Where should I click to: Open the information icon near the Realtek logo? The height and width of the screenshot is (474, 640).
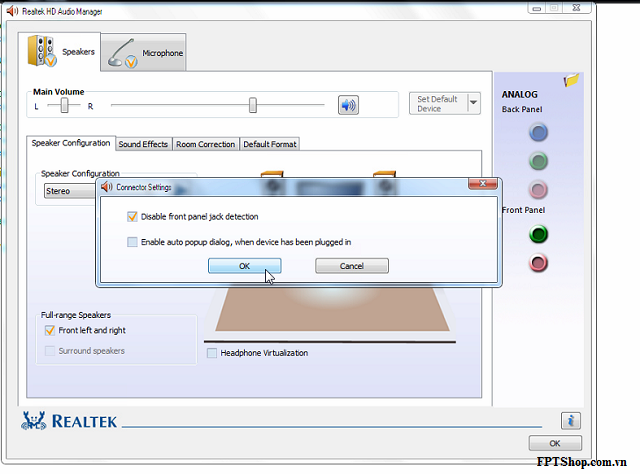pos(571,421)
